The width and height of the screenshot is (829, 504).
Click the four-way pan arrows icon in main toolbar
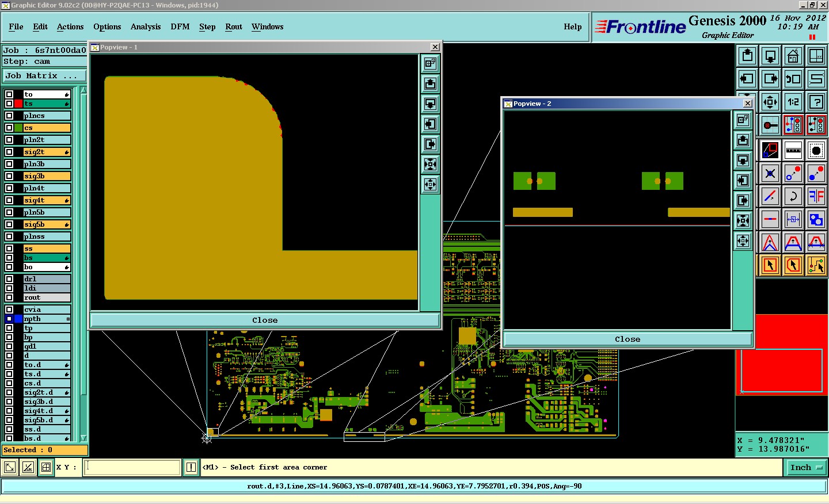click(x=770, y=102)
